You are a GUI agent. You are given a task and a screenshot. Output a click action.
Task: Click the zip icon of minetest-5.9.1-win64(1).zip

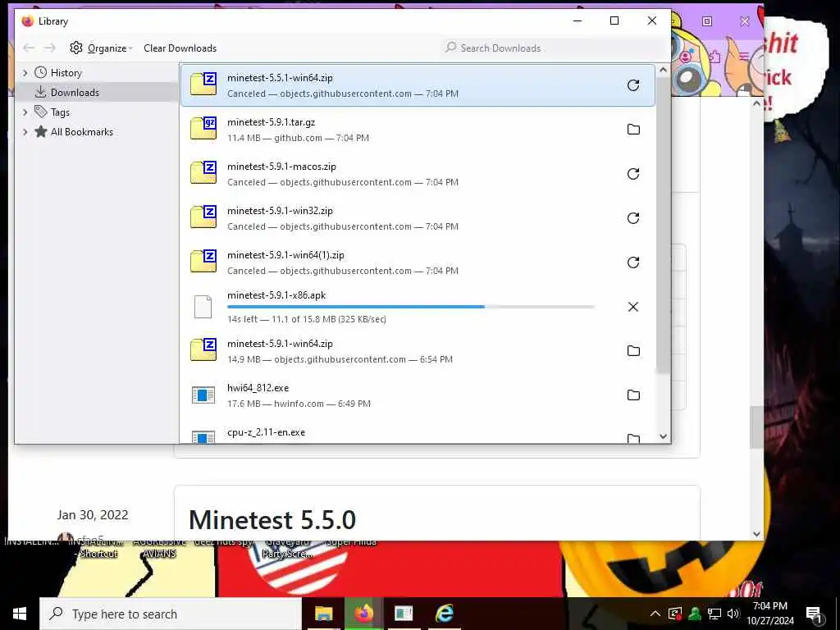coord(203,262)
